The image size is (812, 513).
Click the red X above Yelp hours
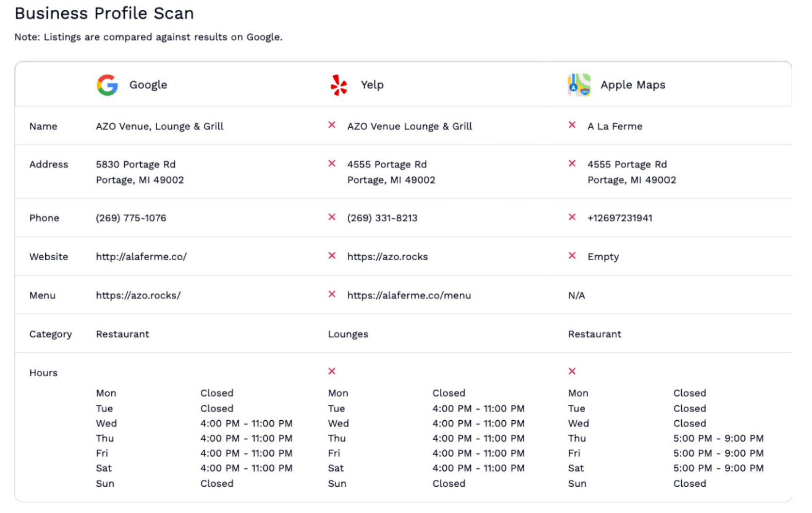[332, 371]
